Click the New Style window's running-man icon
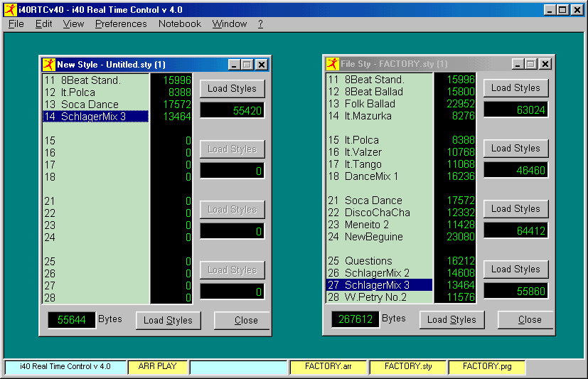Image resolution: width=588 pixels, height=379 pixels. (x=48, y=65)
